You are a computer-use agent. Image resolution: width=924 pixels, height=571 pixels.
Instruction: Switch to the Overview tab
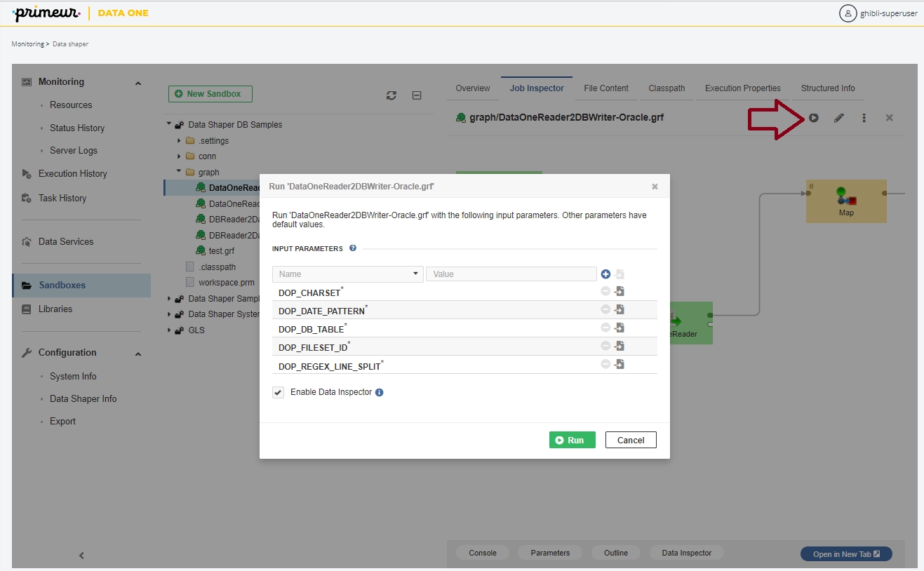click(473, 88)
